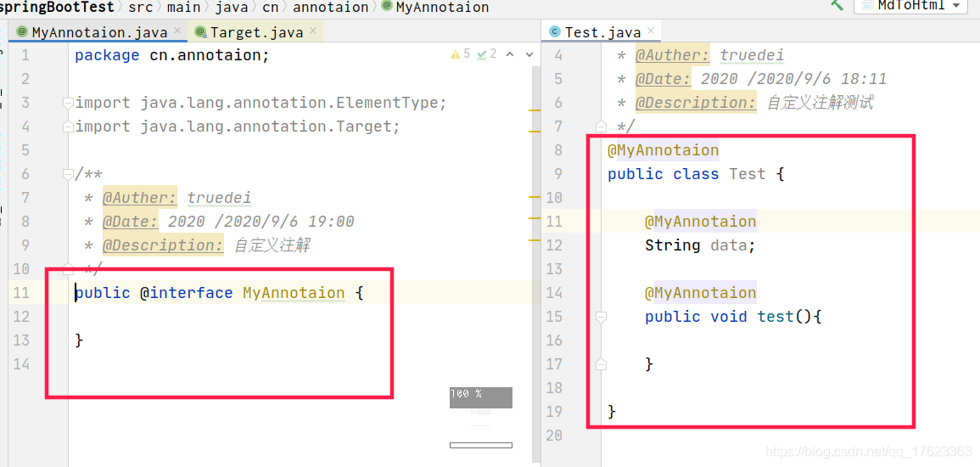Click the MyAnnotaion breadcrumb item
980x467 pixels.
pos(435,7)
